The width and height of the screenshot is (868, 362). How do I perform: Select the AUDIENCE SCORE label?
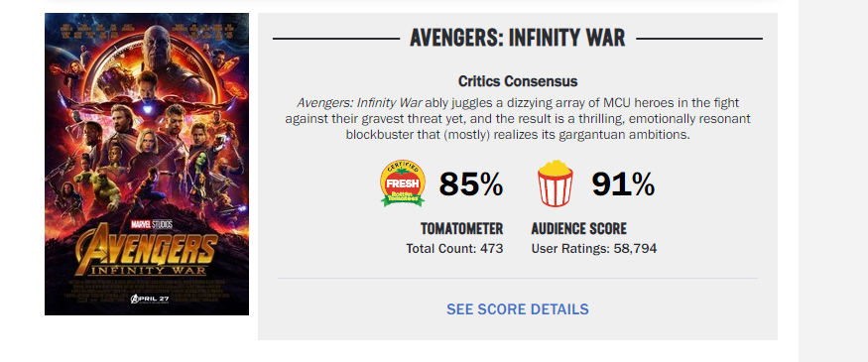click(x=579, y=228)
